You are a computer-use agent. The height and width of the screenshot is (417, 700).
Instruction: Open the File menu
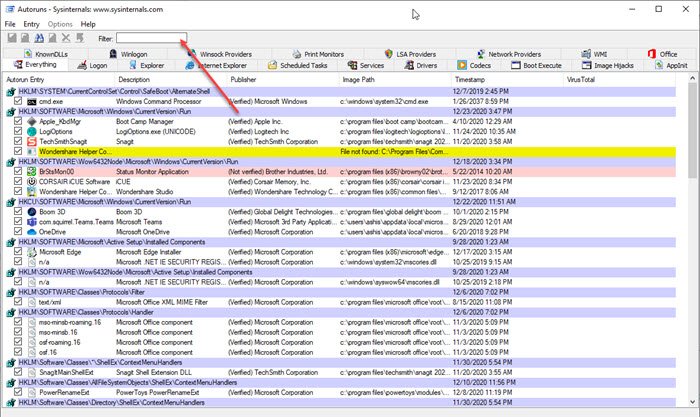[10, 24]
